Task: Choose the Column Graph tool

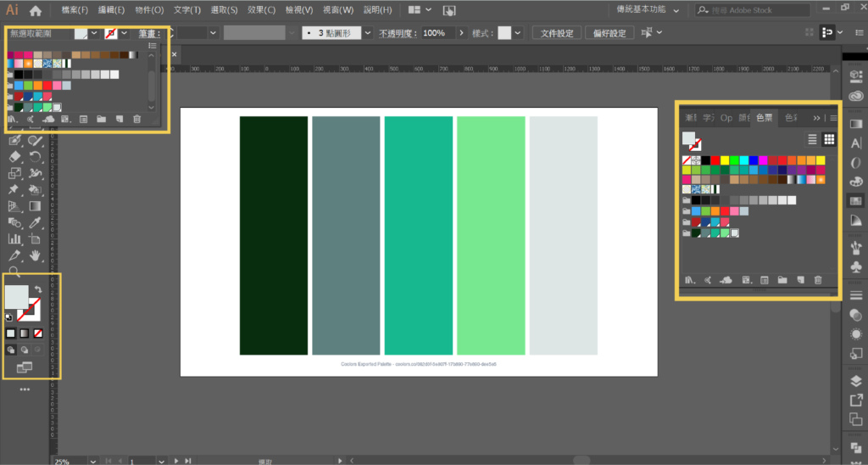Action: click(x=14, y=238)
